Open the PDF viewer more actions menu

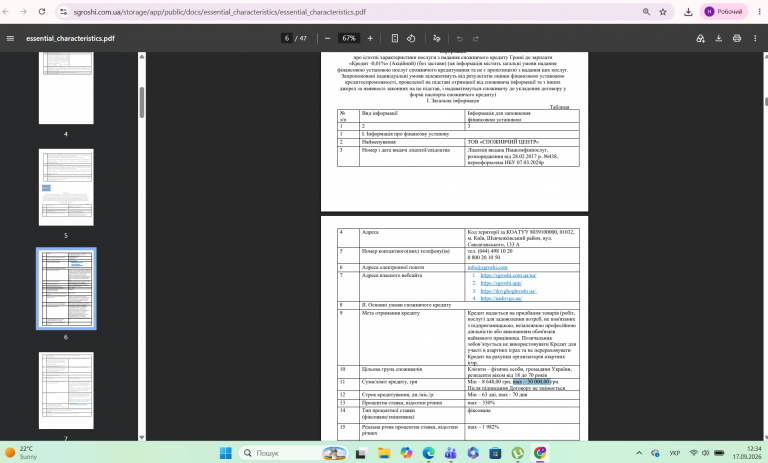(755, 38)
